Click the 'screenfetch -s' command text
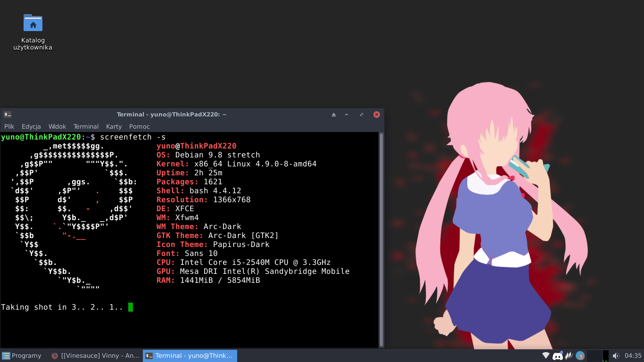Screen dimensions: 644x362 pos(133,137)
